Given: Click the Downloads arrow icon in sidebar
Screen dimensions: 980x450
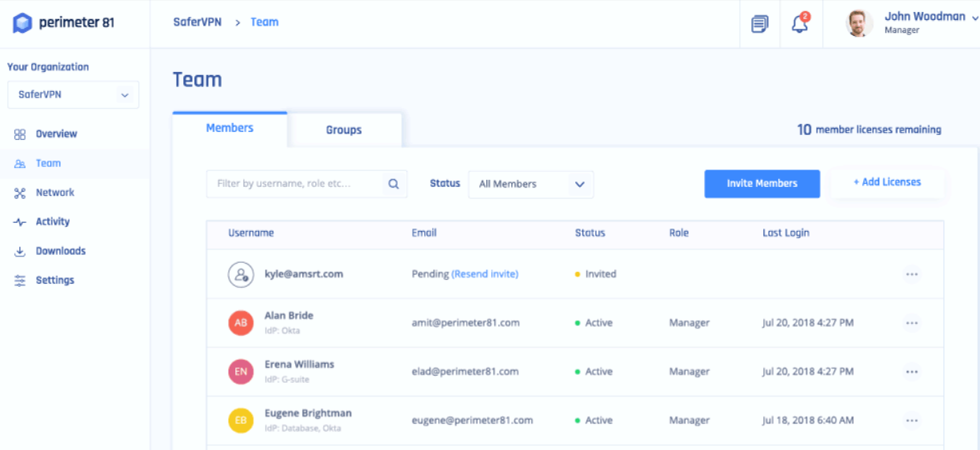Looking at the screenshot, I should (20, 252).
